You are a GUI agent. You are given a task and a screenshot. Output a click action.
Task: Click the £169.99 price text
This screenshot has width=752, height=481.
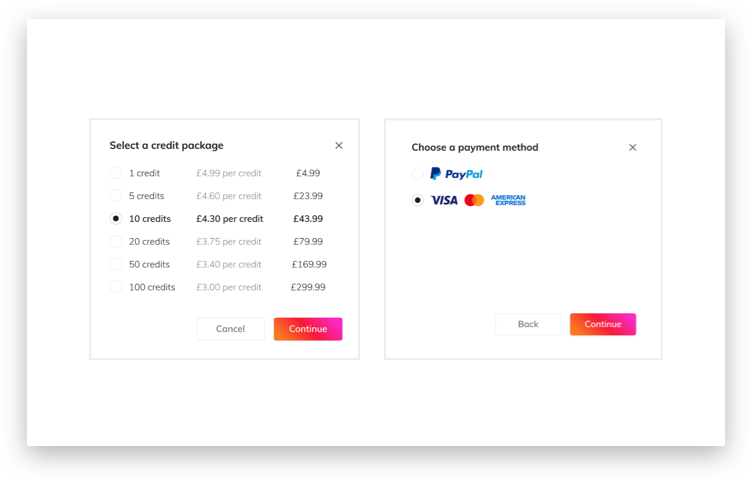point(309,265)
